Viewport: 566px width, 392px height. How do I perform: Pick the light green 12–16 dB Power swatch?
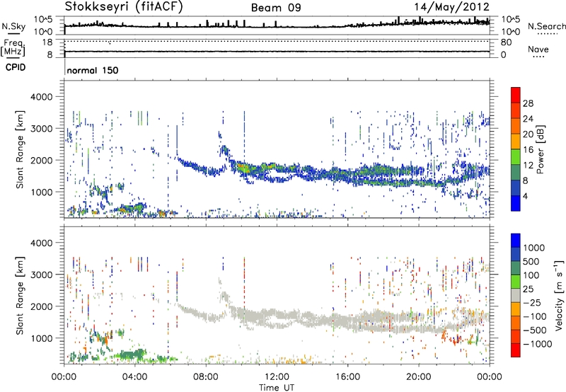pos(516,157)
